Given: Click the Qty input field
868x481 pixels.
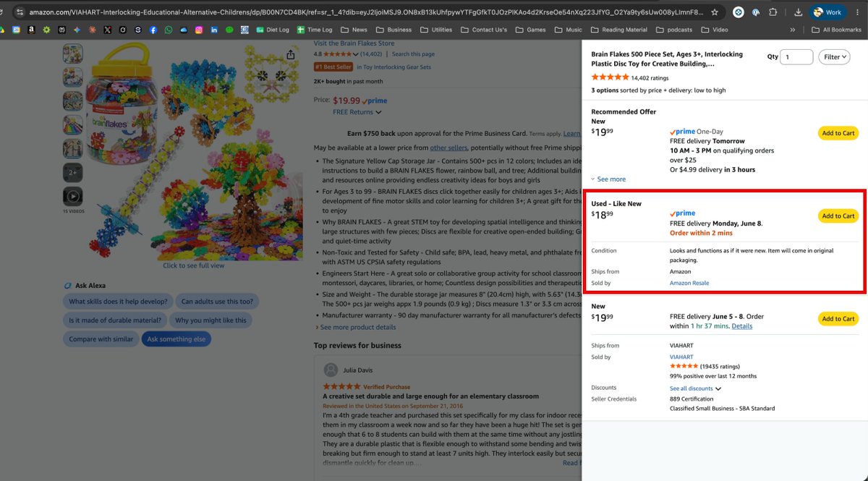Looking at the screenshot, I should [x=796, y=57].
